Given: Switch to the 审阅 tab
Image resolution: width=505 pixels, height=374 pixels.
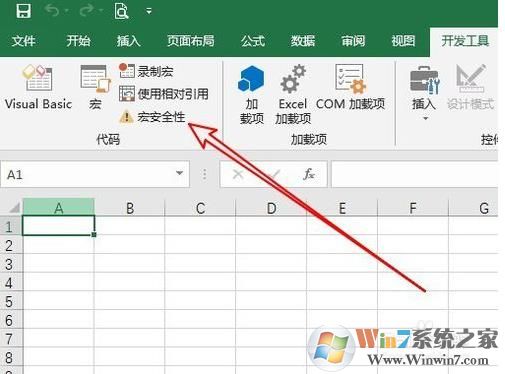Looking at the screenshot, I should 353,41.
